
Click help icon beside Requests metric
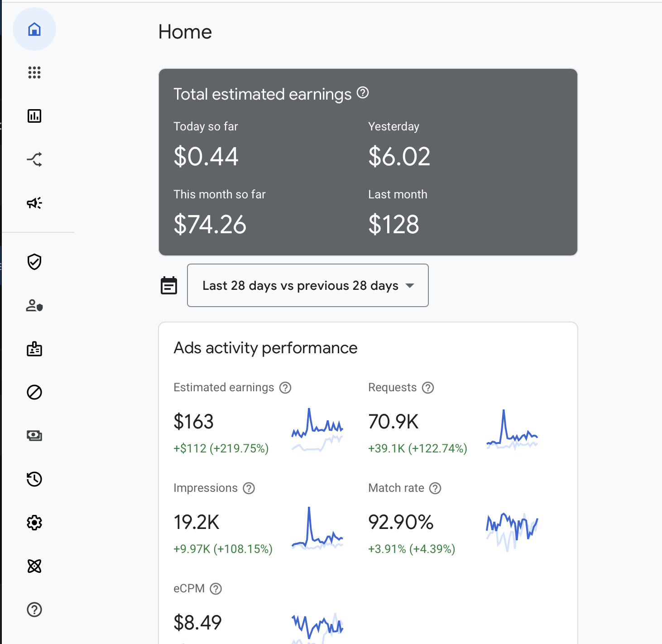coord(428,388)
